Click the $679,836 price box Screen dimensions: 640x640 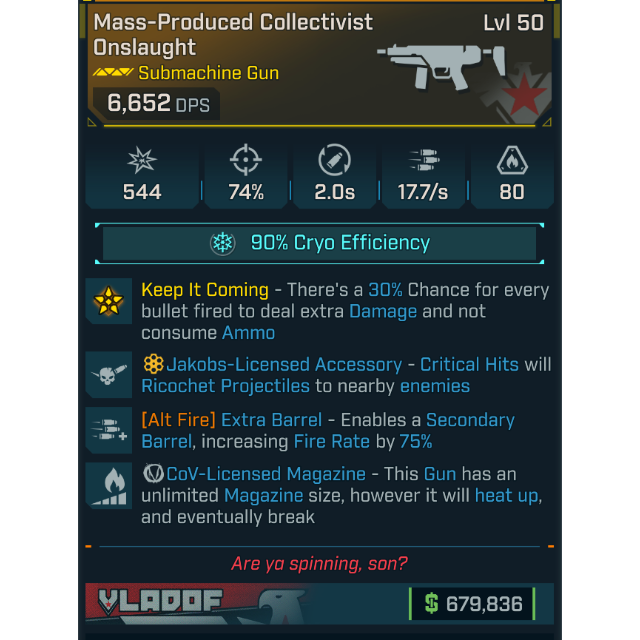pos(472,604)
